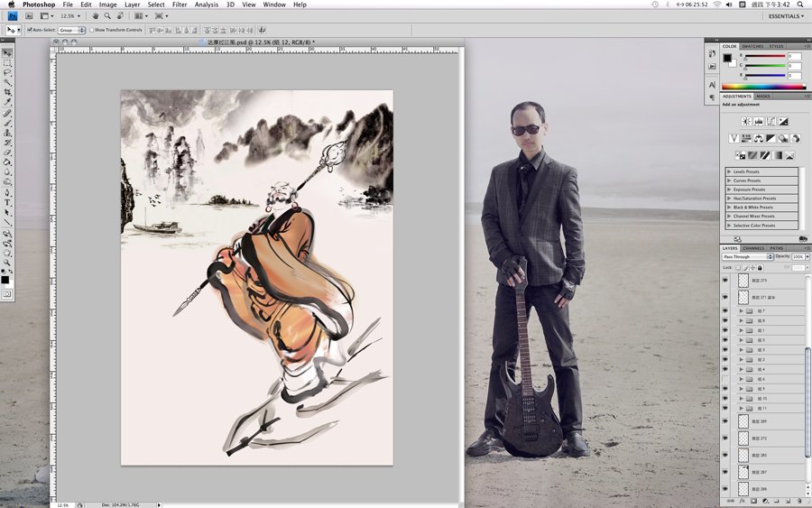
Task: Click the red R color slider
Action: [x=765, y=57]
